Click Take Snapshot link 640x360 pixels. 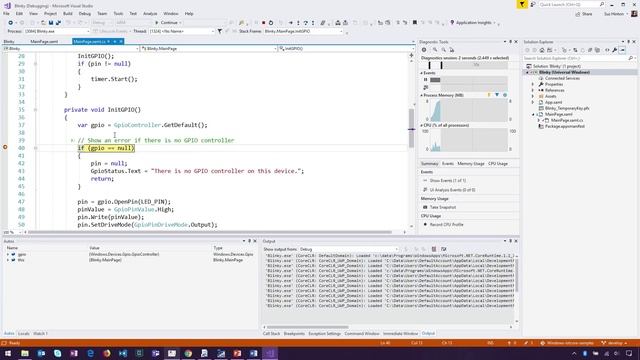(x=442, y=207)
